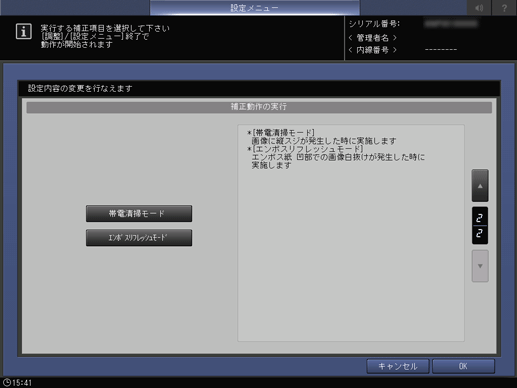The height and width of the screenshot is (388, 517).
Task: Click the 補正動作の実行 header bar
Action: [x=259, y=107]
